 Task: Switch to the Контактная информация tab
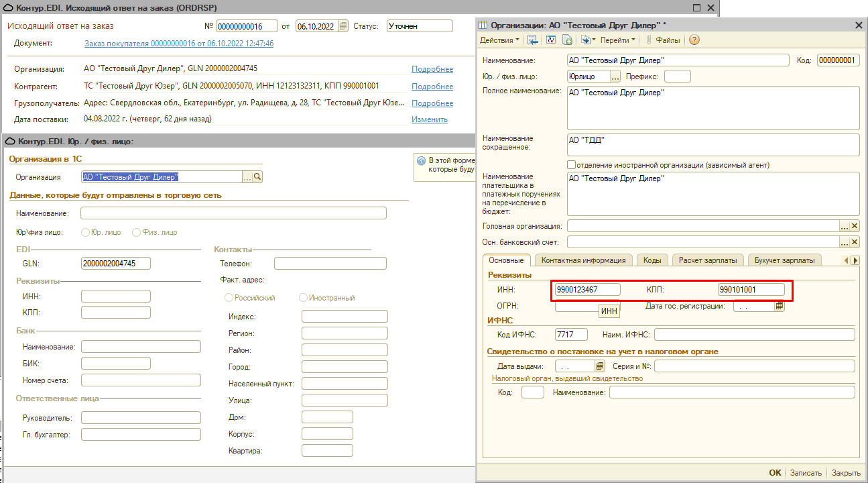pos(583,260)
